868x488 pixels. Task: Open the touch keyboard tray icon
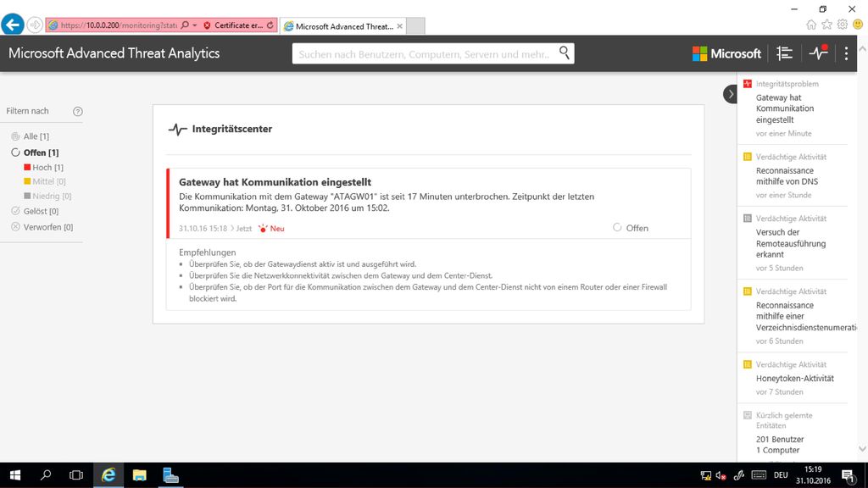coord(759,475)
